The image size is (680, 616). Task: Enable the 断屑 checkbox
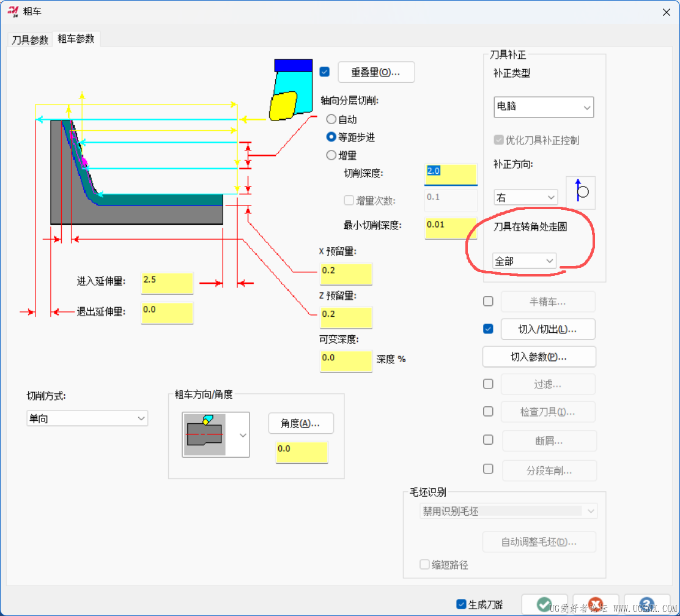(489, 440)
